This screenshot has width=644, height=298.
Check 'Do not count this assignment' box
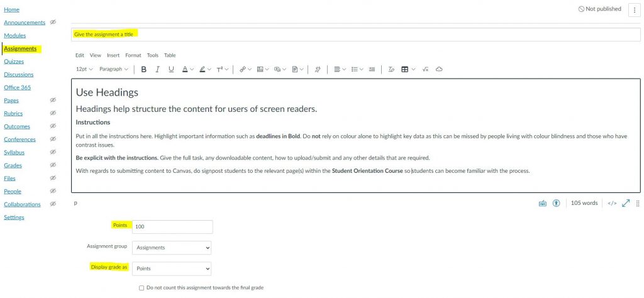click(142, 287)
